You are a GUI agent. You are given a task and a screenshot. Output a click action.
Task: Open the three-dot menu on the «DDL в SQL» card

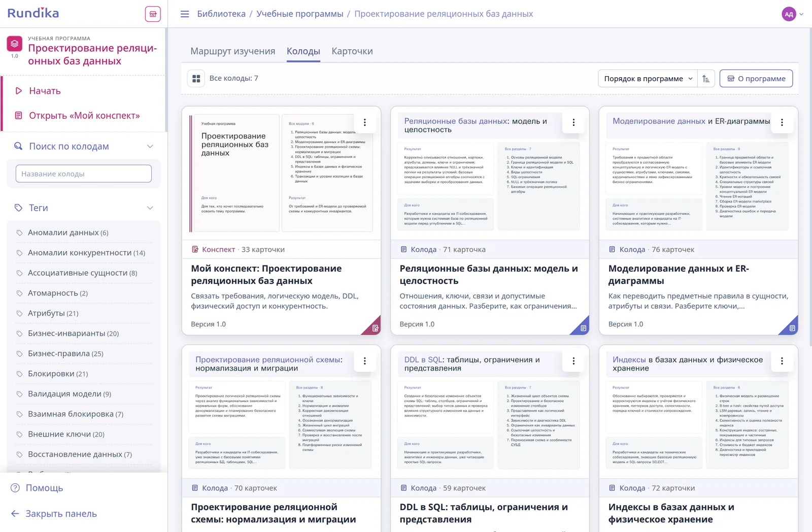573,361
